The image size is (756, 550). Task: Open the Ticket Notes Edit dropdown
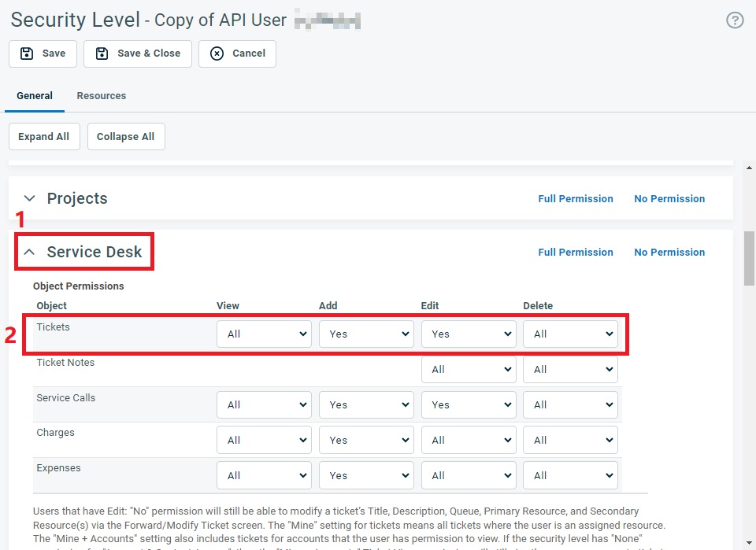click(469, 370)
